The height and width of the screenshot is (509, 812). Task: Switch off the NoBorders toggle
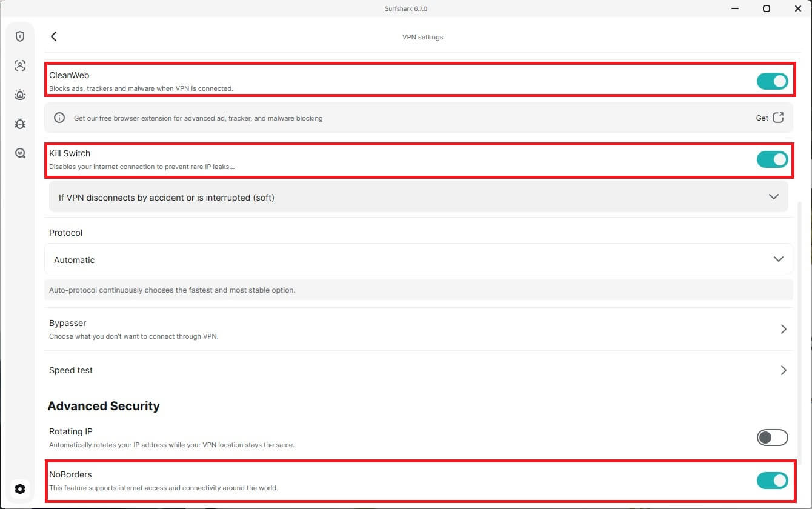coord(772,481)
